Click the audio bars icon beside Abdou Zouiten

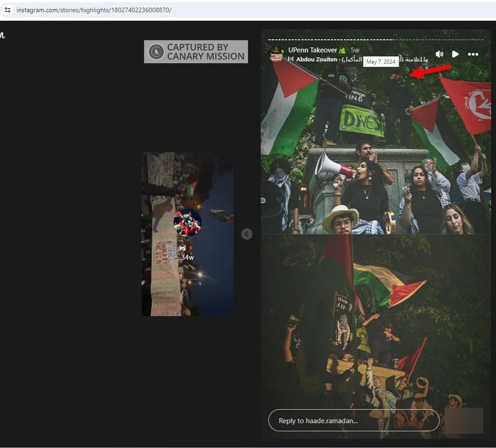click(x=290, y=59)
